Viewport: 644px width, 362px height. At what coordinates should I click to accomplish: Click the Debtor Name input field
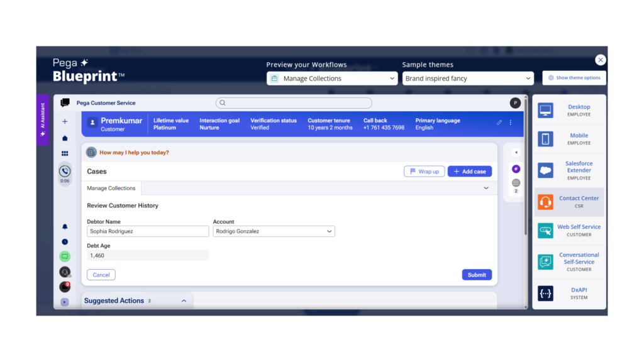[148, 231]
